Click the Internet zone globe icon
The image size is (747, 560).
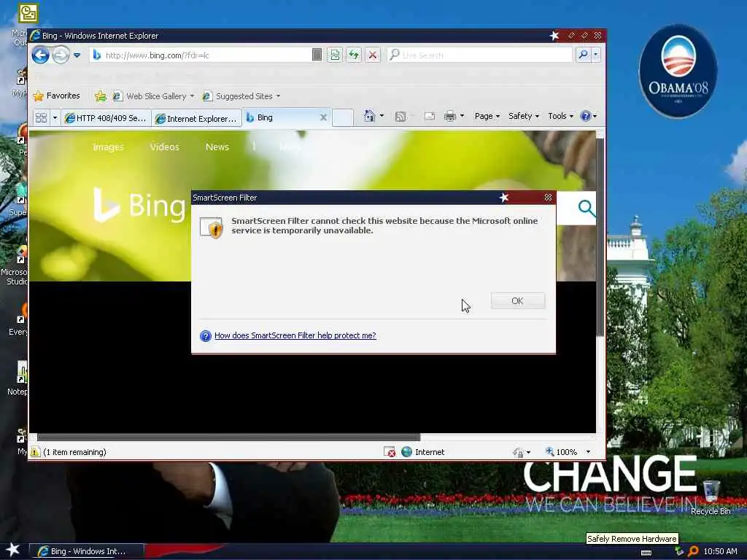(406, 452)
